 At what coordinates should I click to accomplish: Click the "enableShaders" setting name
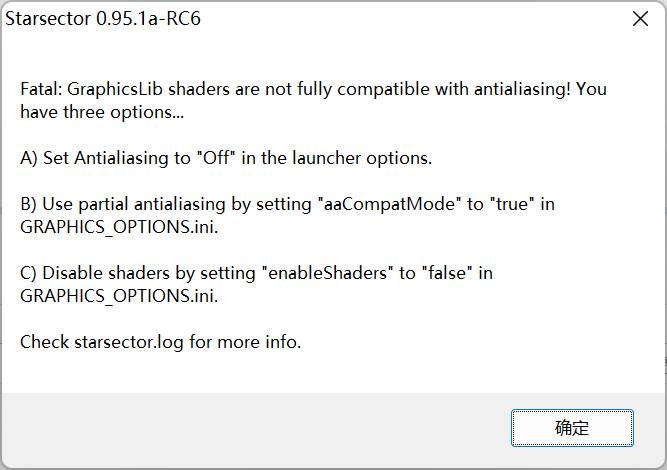tap(326, 273)
